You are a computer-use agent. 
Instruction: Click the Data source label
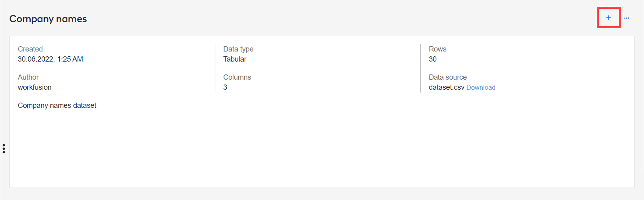tap(448, 77)
